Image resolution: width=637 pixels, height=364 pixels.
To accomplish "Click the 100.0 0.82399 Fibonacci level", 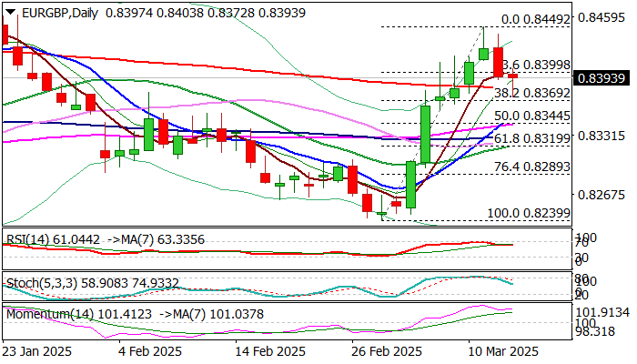I will click(x=529, y=213).
